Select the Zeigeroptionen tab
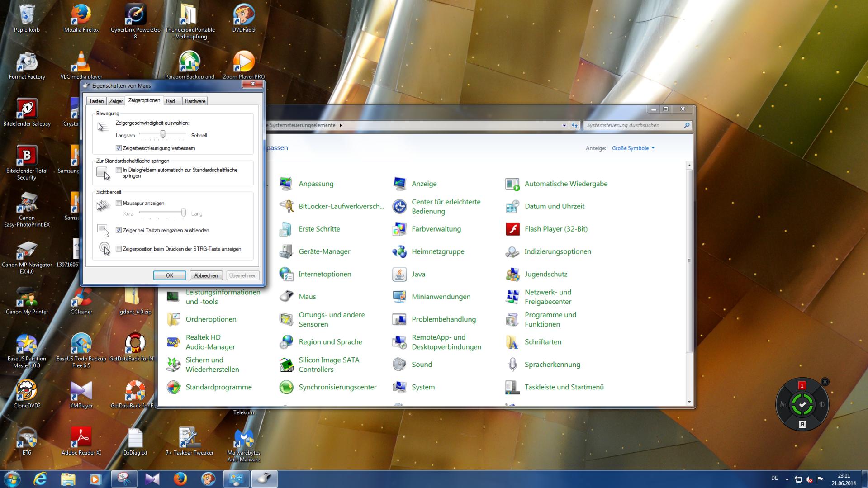This screenshot has width=868, height=488. coord(144,100)
